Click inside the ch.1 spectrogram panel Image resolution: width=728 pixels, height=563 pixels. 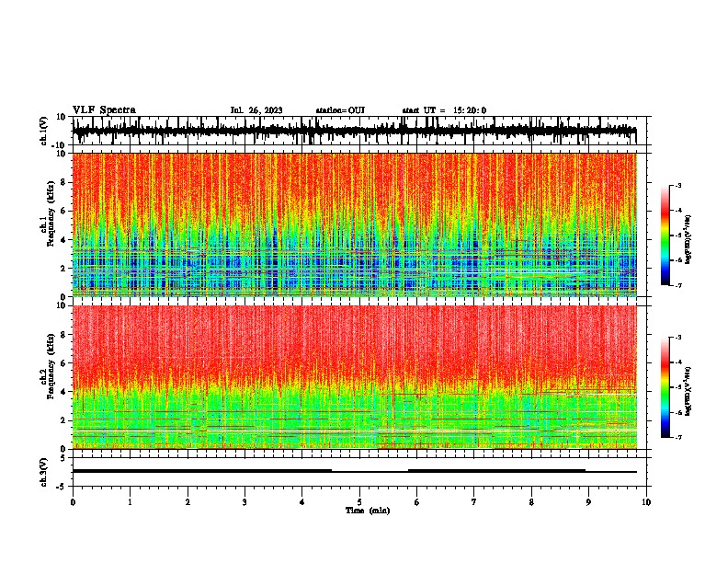pyautogui.click(x=355, y=224)
